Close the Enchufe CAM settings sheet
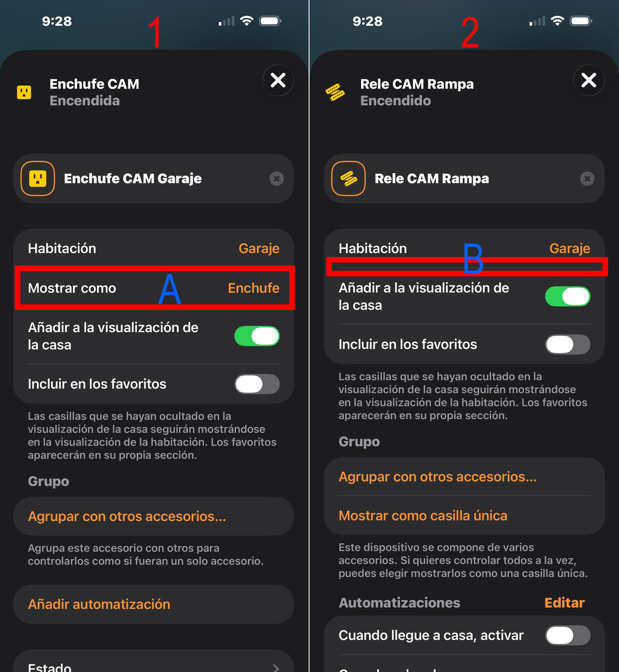This screenshot has height=672, width=619. (x=278, y=80)
